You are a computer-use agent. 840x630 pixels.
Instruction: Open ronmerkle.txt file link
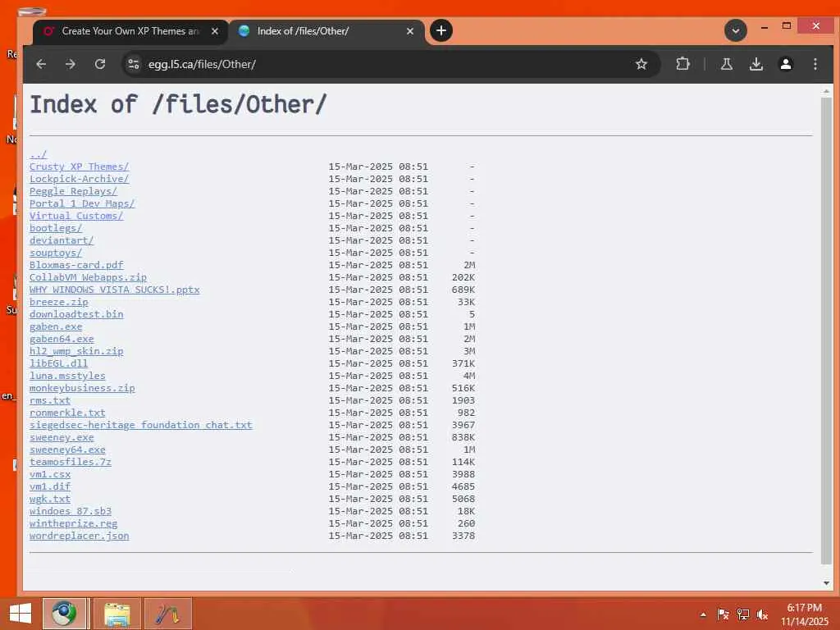click(x=67, y=413)
